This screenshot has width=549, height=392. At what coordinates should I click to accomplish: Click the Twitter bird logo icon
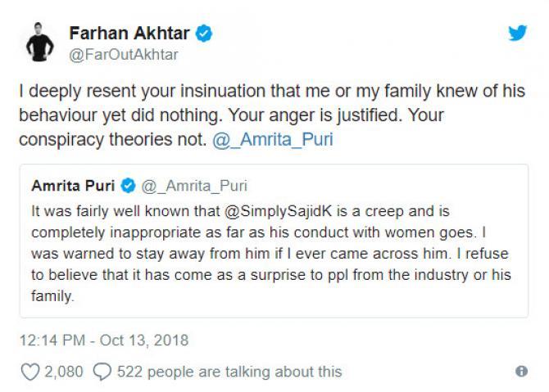pos(518,33)
